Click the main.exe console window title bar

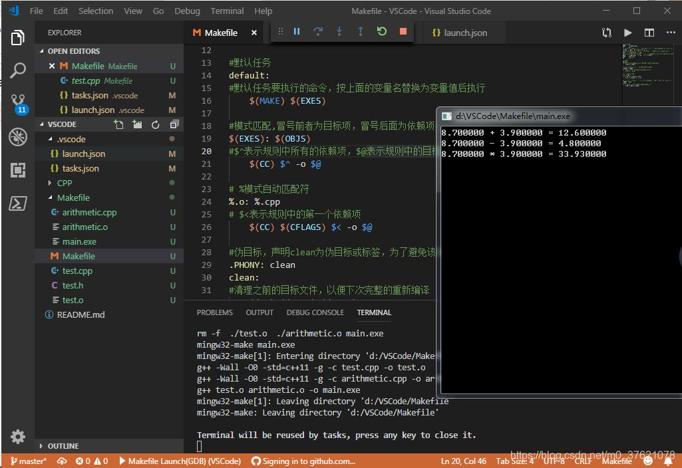pyautogui.click(x=559, y=116)
